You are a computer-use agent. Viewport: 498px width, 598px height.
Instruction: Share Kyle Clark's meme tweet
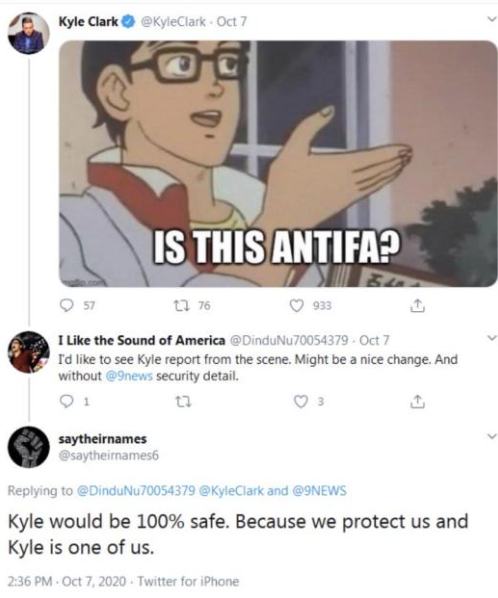coord(417,305)
